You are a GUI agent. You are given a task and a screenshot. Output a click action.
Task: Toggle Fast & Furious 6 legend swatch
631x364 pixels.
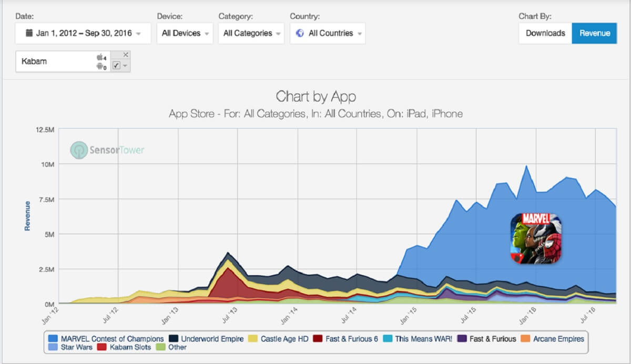point(317,339)
